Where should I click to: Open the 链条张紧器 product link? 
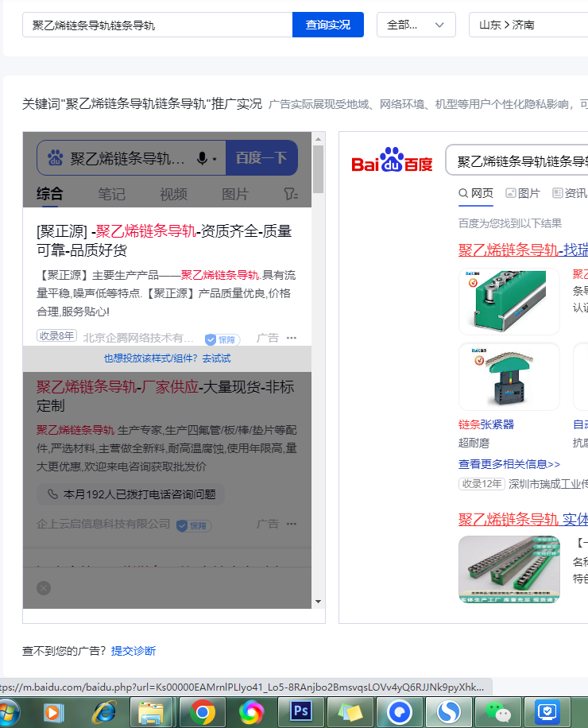[486, 424]
